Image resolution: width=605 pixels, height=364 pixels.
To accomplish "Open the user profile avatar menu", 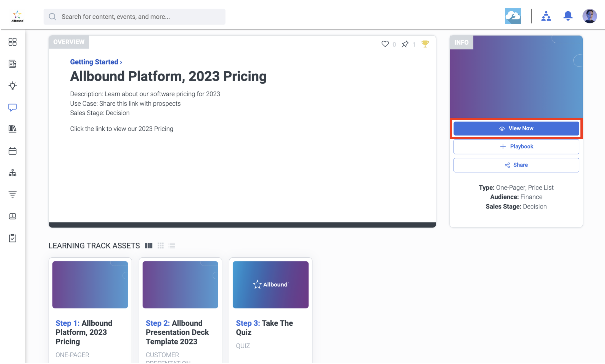I will tap(590, 16).
